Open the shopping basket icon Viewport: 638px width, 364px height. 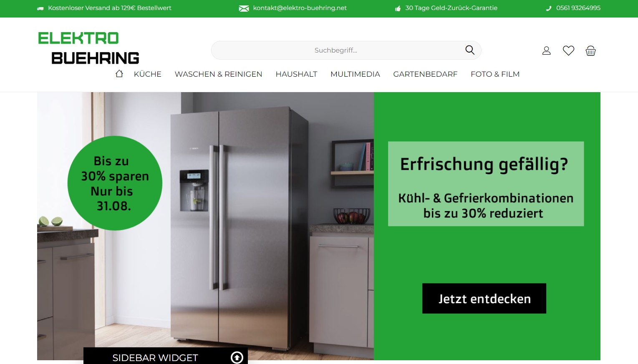click(x=590, y=51)
